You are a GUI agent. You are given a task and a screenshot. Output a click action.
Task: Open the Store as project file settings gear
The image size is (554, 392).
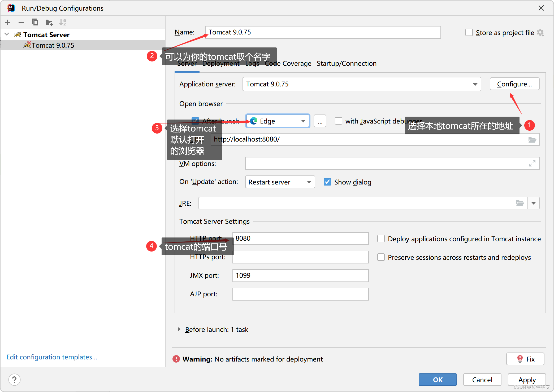coord(540,33)
